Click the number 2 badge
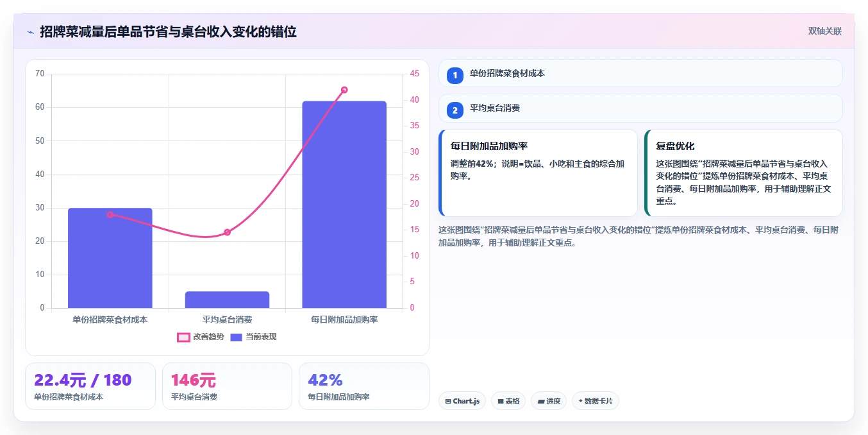The width and height of the screenshot is (868, 435). (x=455, y=110)
